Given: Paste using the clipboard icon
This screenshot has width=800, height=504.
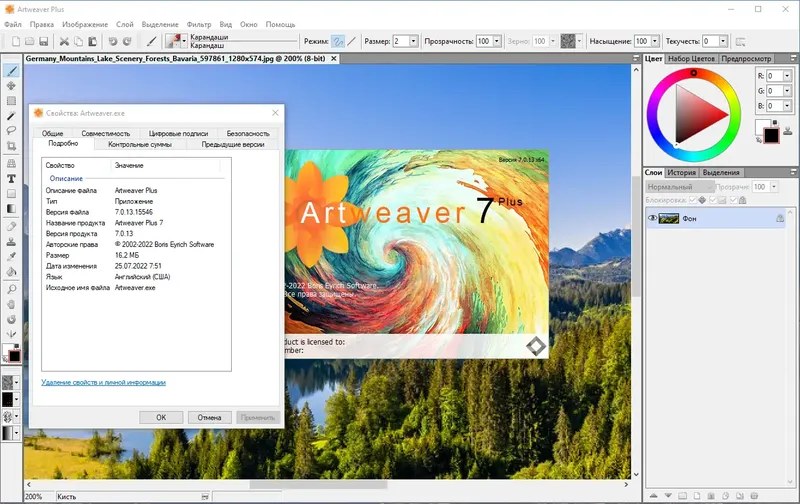Looking at the screenshot, I should point(92,41).
